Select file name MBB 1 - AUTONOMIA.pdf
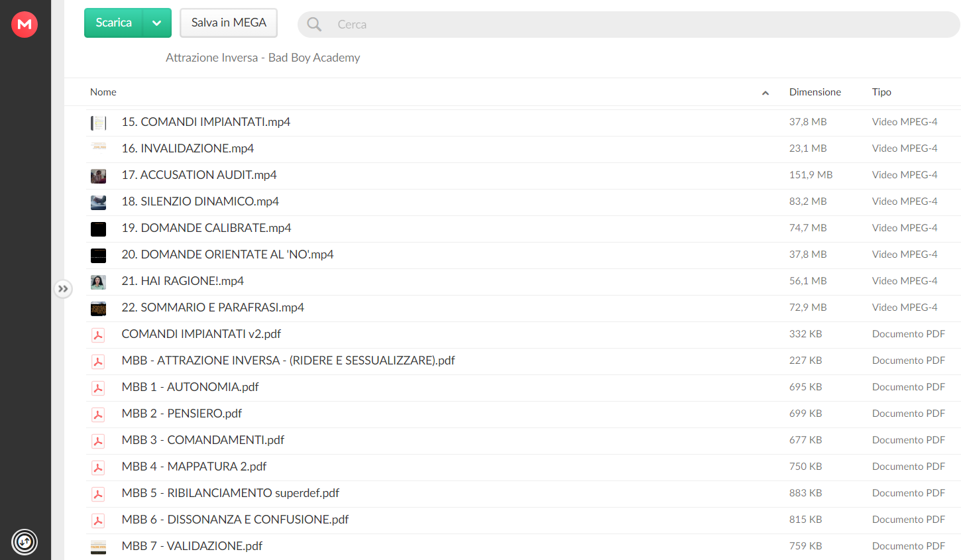961x560 pixels. pyautogui.click(x=190, y=387)
